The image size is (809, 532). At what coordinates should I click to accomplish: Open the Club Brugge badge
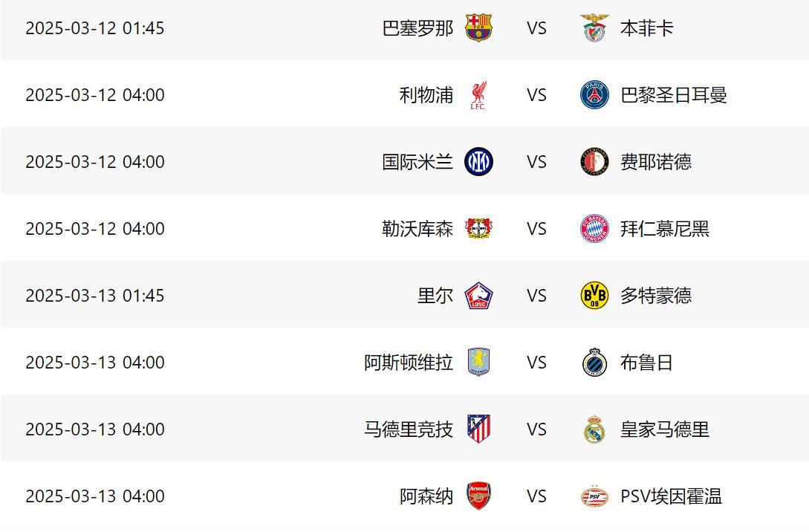(x=594, y=363)
